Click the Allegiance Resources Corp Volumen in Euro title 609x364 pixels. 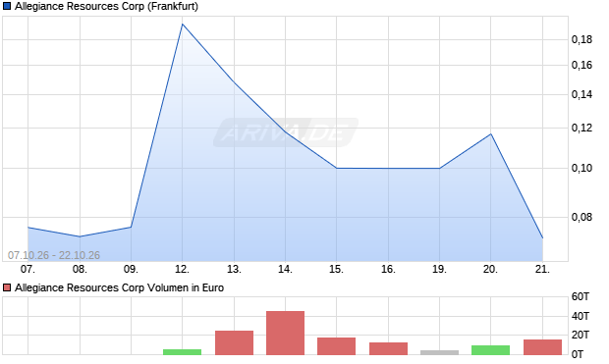point(119,287)
